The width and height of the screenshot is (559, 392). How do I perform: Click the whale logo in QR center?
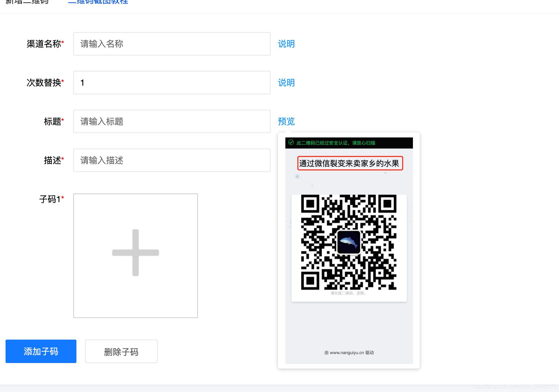click(349, 242)
